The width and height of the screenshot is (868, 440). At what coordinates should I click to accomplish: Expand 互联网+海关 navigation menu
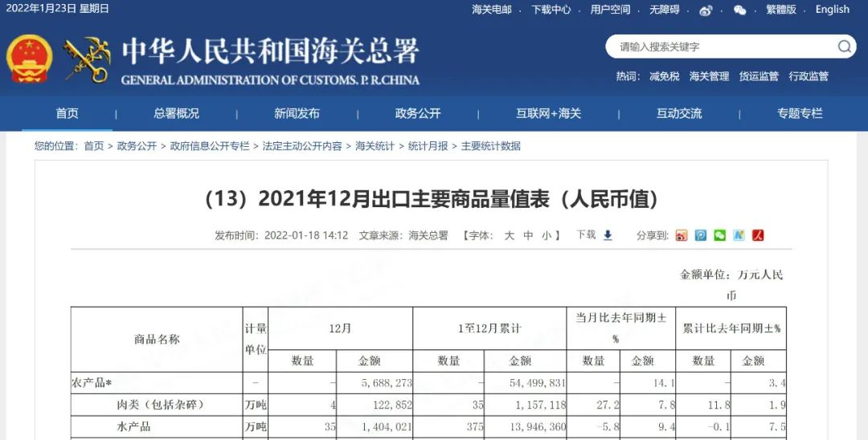point(548,113)
